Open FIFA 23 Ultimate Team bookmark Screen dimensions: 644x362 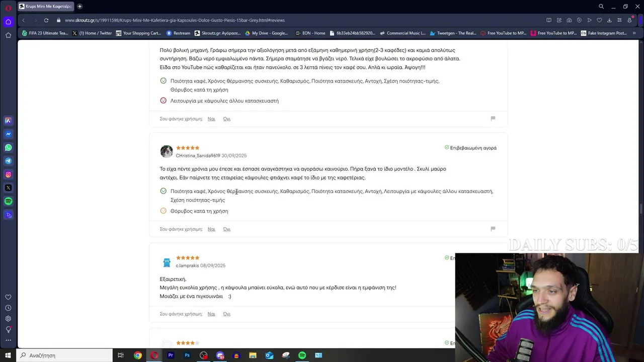pyautogui.click(x=45, y=33)
